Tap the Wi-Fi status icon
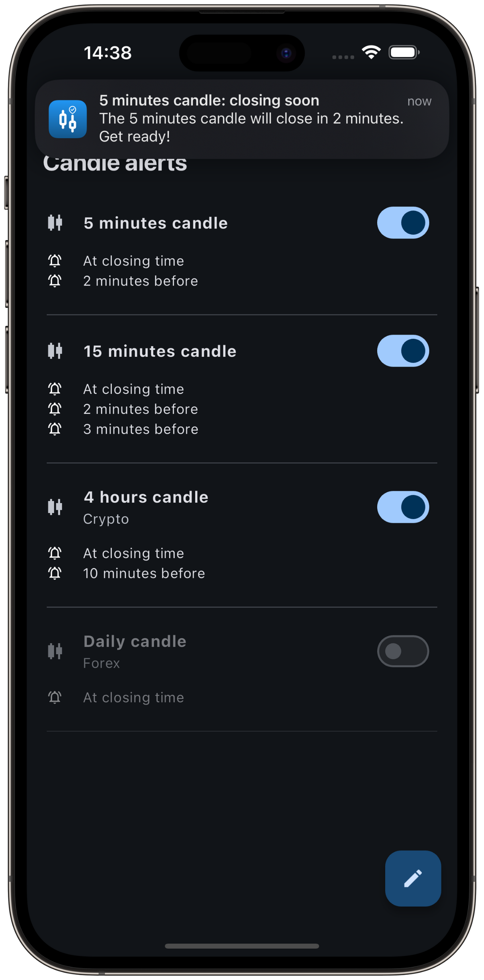The height and width of the screenshot is (980, 484). click(371, 52)
